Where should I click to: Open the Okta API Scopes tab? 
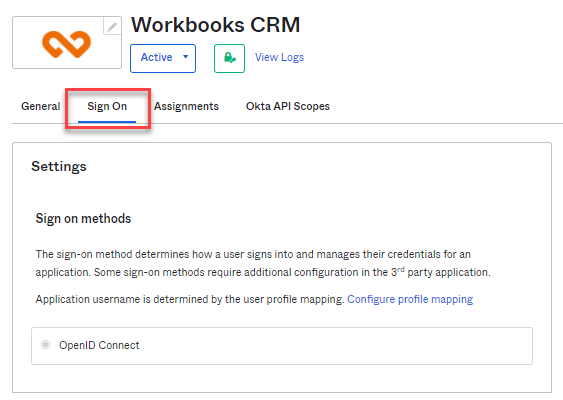pos(288,106)
